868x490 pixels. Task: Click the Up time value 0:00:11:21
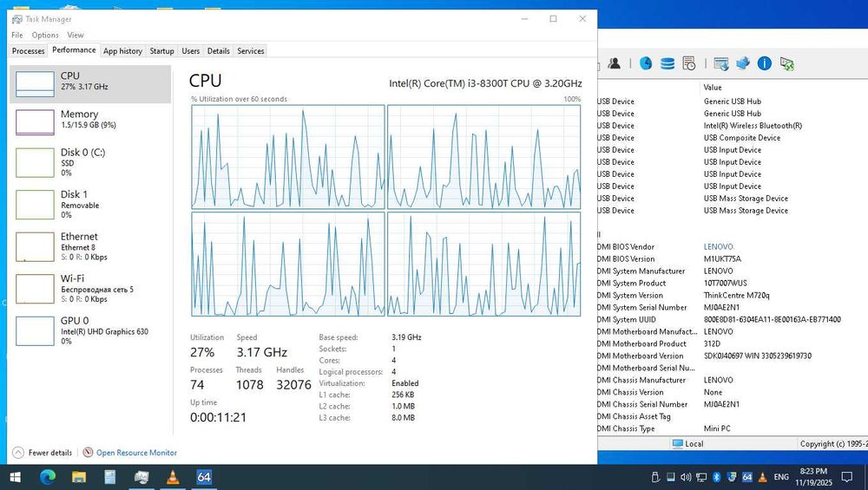[218, 417]
